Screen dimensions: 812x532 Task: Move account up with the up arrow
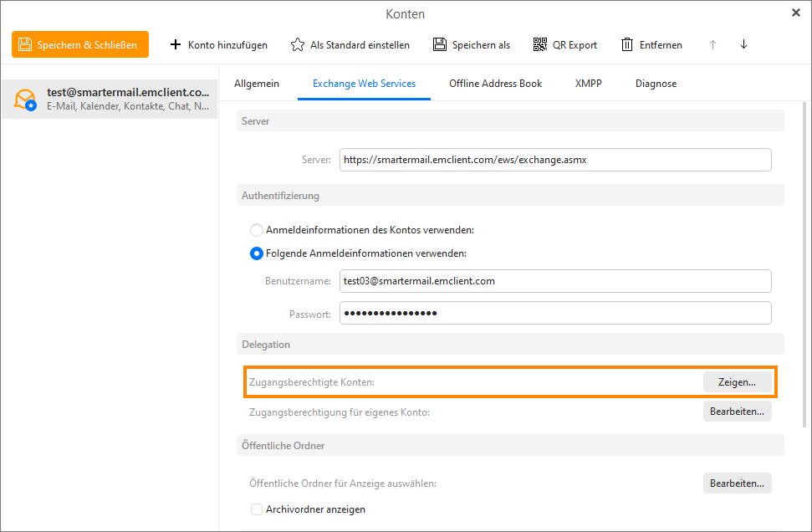point(712,44)
